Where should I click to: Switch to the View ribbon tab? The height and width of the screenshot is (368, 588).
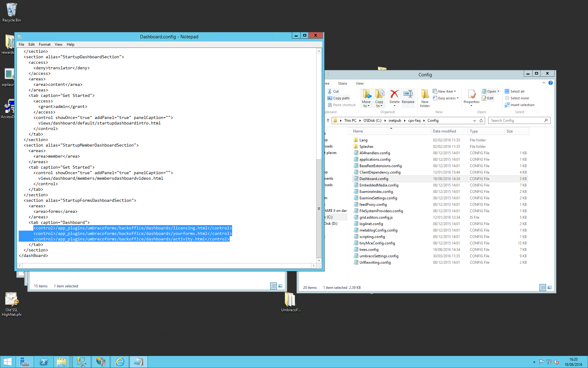pyautogui.click(x=360, y=83)
